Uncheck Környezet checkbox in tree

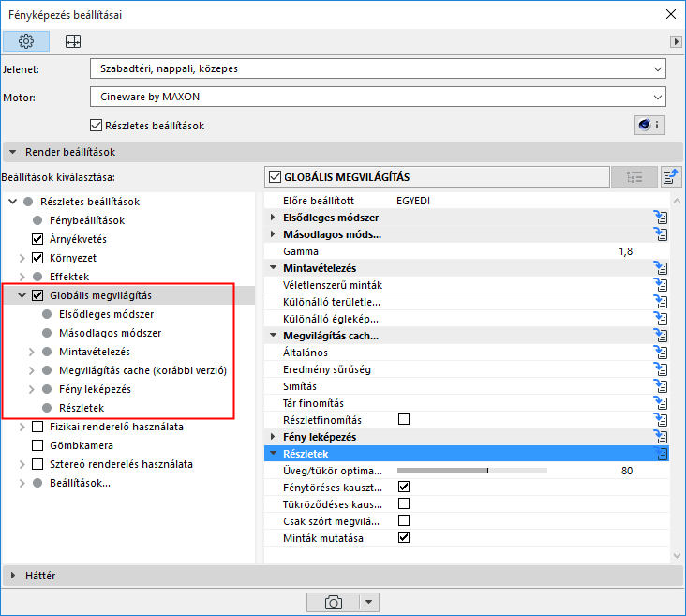coord(37,258)
